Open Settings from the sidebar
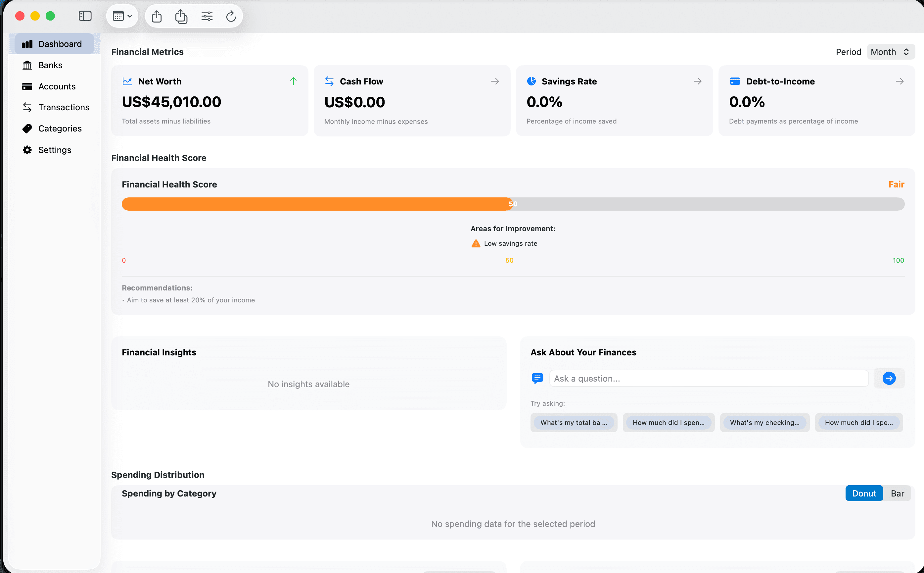Viewport: 924px width, 573px height. pos(55,150)
